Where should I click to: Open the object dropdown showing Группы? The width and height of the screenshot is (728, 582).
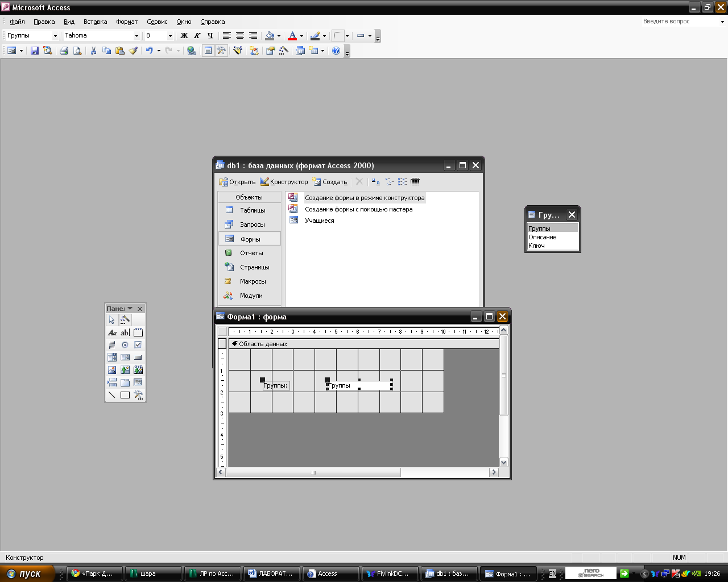pos(55,36)
